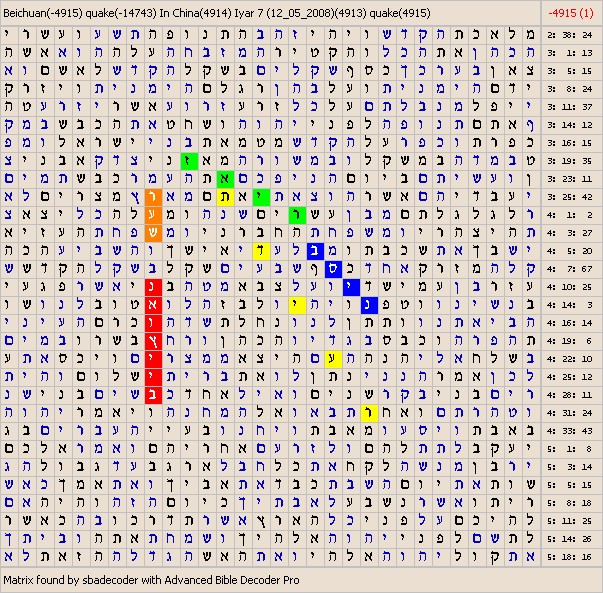The height and width of the screenshot is (593, 603).
Task: Click verse reference 5: 5: 15
Action: tap(570, 485)
